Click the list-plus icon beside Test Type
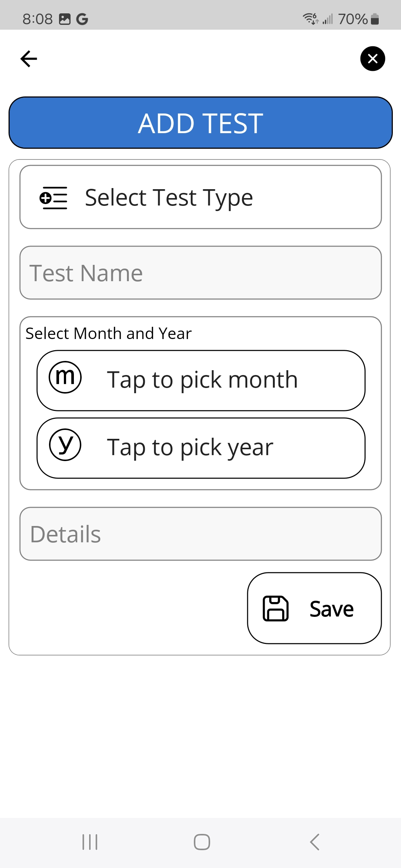The image size is (401, 868). tap(53, 198)
